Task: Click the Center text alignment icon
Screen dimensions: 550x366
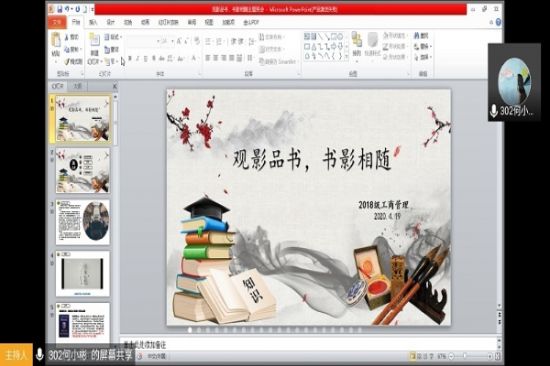Action: pyautogui.click(x=216, y=58)
